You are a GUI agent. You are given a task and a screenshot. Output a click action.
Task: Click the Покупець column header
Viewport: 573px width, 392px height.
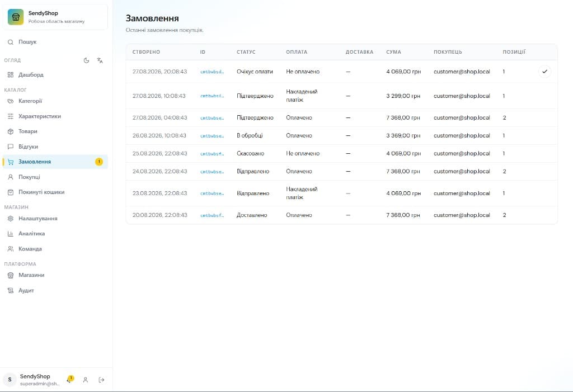pyautogui.click(x=448, y=52)
